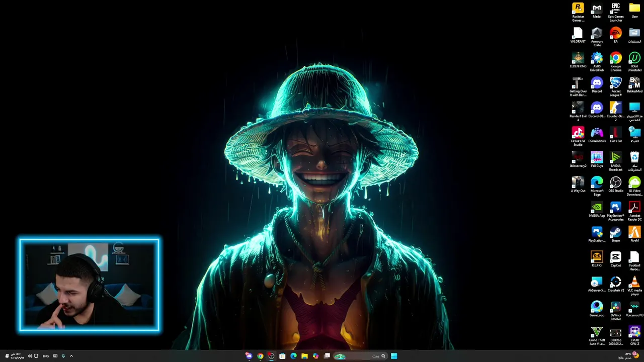Screen dimensions: 644x362
Task: Select the VALORANT desktop file
Action: point(578,35)
